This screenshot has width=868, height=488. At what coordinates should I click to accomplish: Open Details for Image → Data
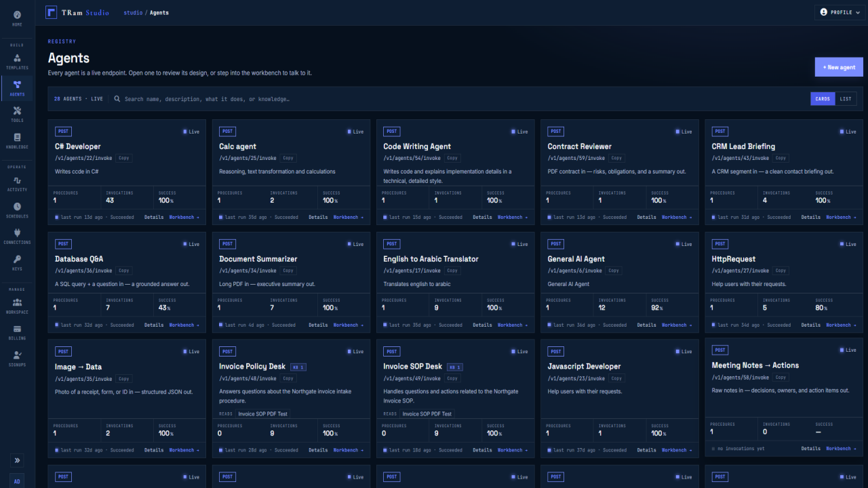tap(154, 450)
